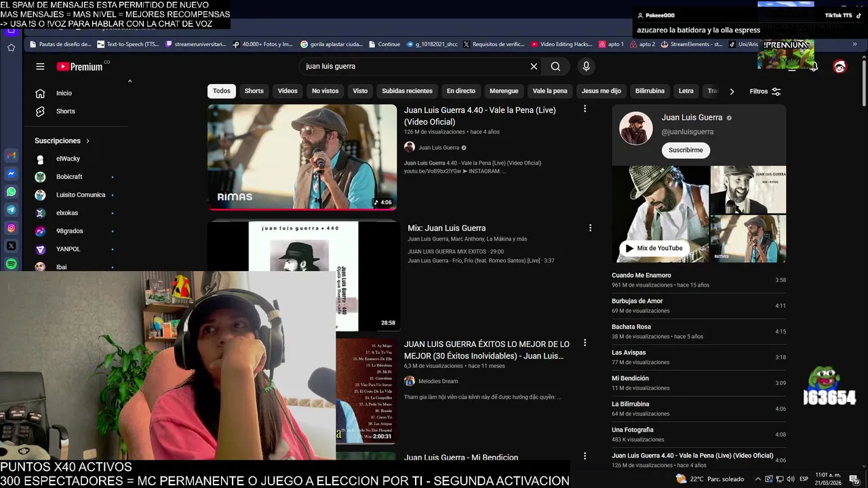Viewport: 868px width, 488px height.
Task: Expand the Suscripciones section
Action: [x=62, y=140]
